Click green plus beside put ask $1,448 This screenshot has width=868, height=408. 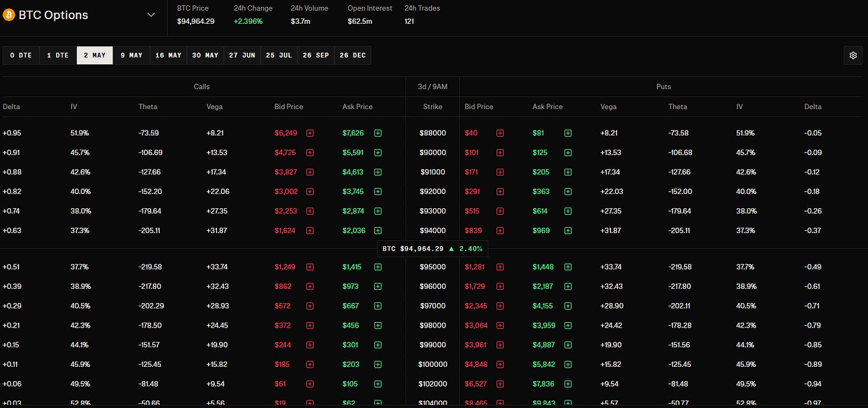coord(568,267)
